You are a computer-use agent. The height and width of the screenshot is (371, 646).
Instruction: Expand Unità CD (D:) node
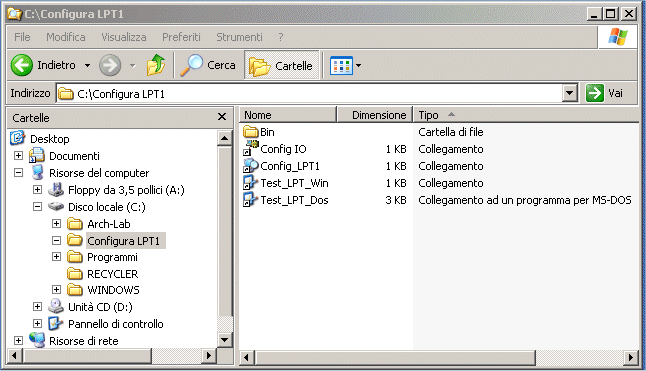coord(37,306)
